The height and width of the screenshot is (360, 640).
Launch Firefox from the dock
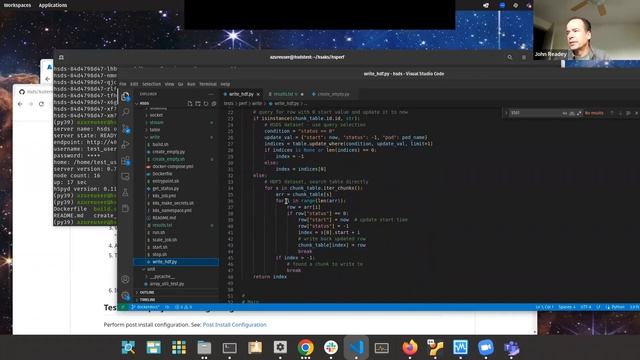click(410, 348)
